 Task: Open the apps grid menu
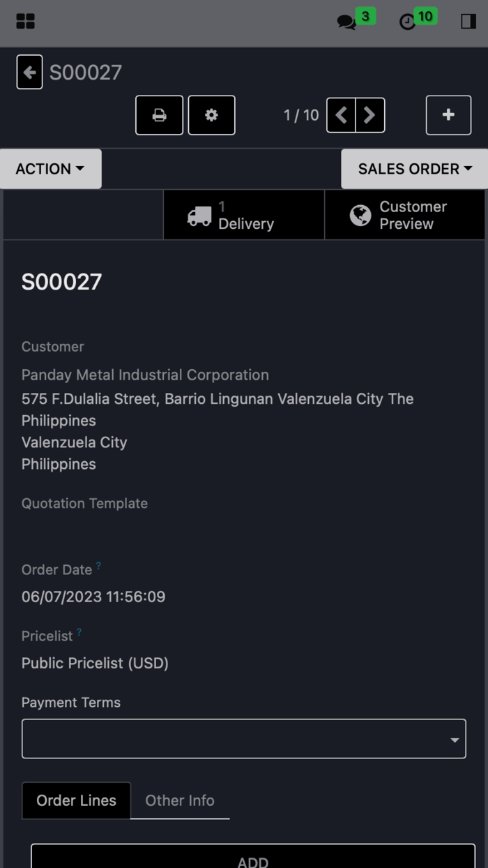click(25, 22)
